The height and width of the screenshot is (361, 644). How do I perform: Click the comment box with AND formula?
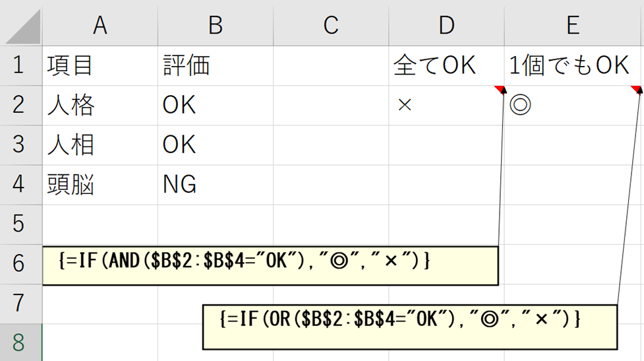[270, 265]
